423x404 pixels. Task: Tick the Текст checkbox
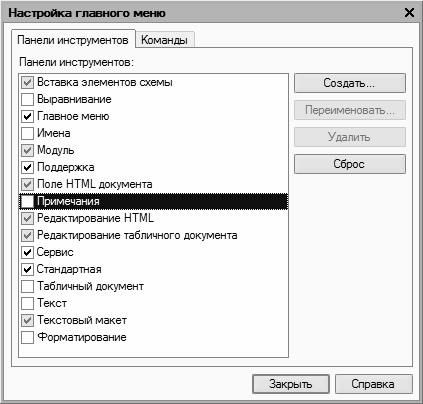click(x=27, y=303)
